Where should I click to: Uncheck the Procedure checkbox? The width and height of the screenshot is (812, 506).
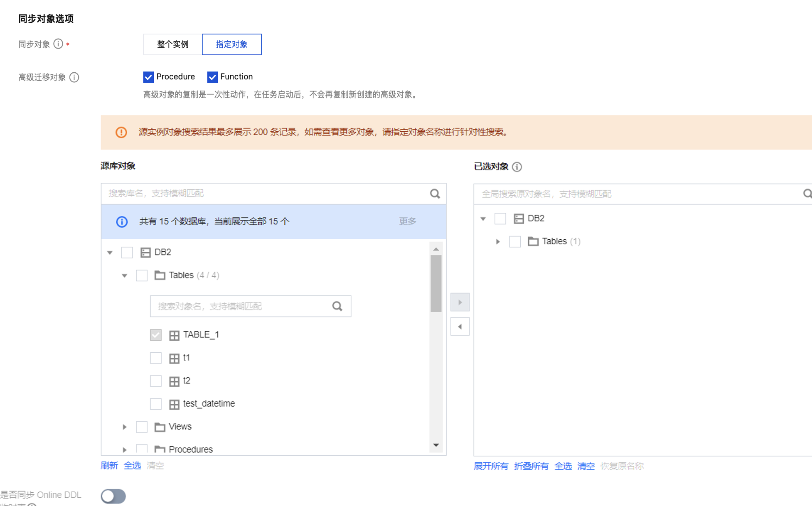pyautogui.click(x=148, y=77)
